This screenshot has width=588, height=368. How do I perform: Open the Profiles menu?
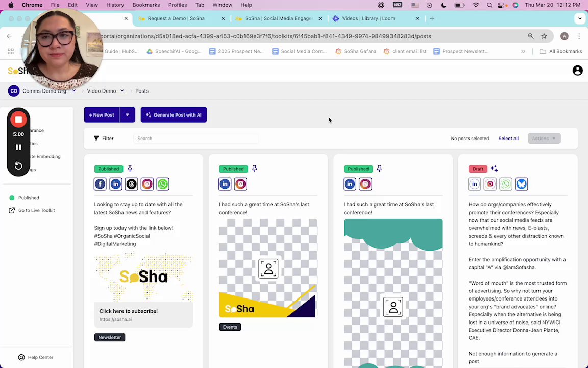178,5
